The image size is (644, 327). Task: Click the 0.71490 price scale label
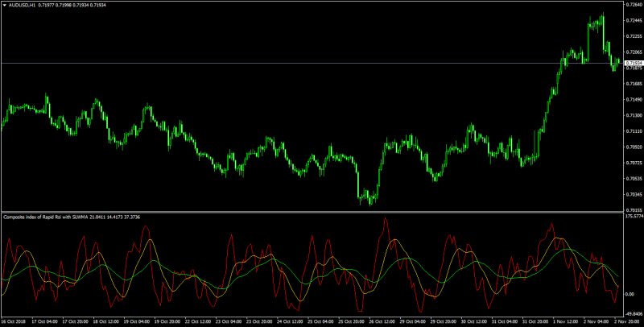[x=634, y=100]
